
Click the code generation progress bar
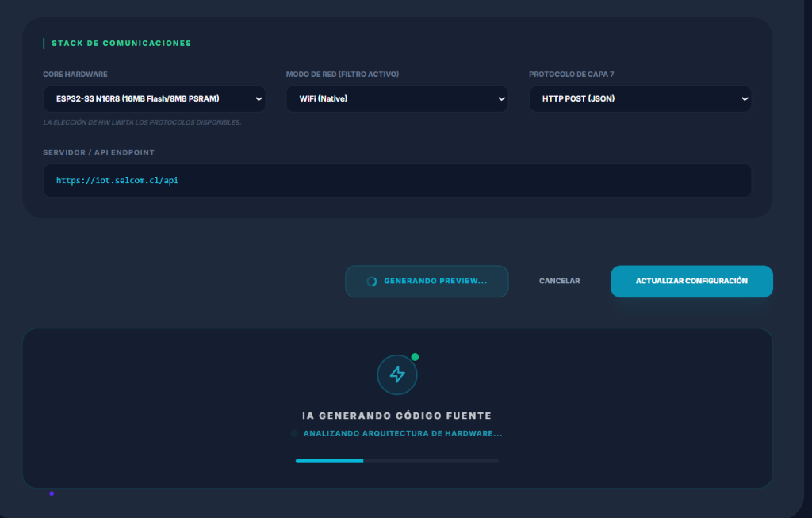coord(397,460)
